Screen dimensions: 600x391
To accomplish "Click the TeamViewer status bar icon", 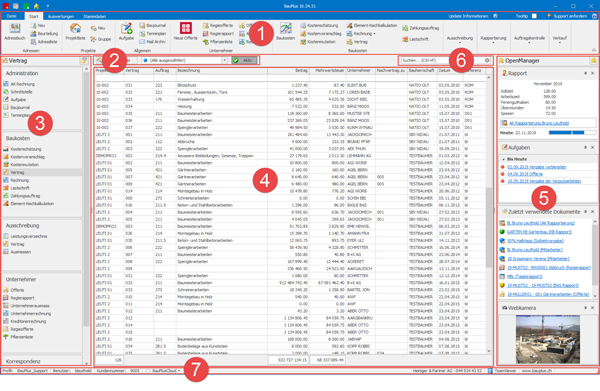I will pos(490,371).
